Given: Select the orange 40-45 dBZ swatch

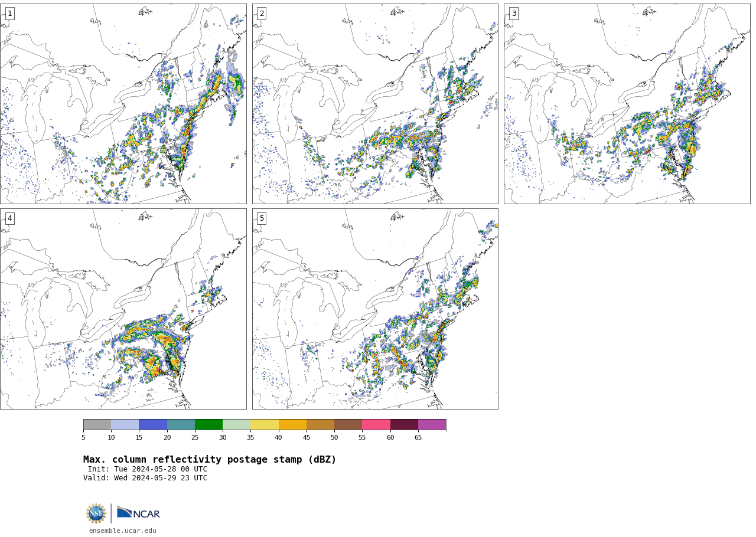Looking at the screenshot, I should (292, 425).
